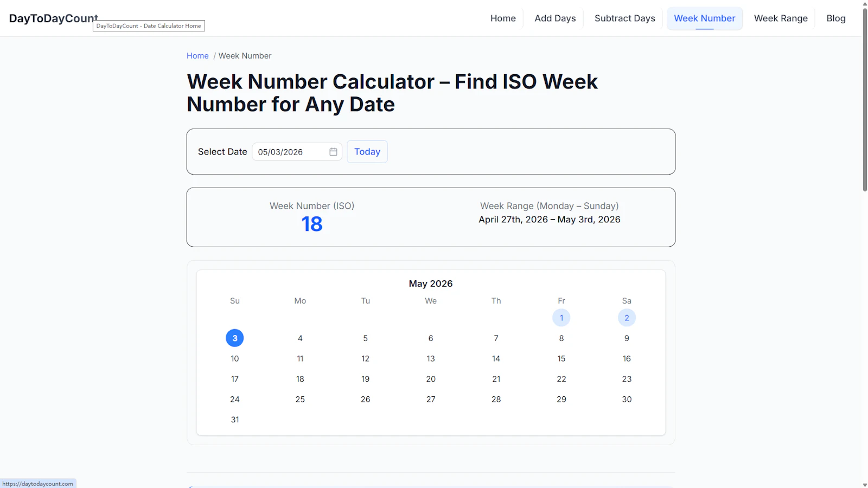Screen dimensions: 868x488
Task: Choose day 15 in the calendar
Action: point(561,358)
